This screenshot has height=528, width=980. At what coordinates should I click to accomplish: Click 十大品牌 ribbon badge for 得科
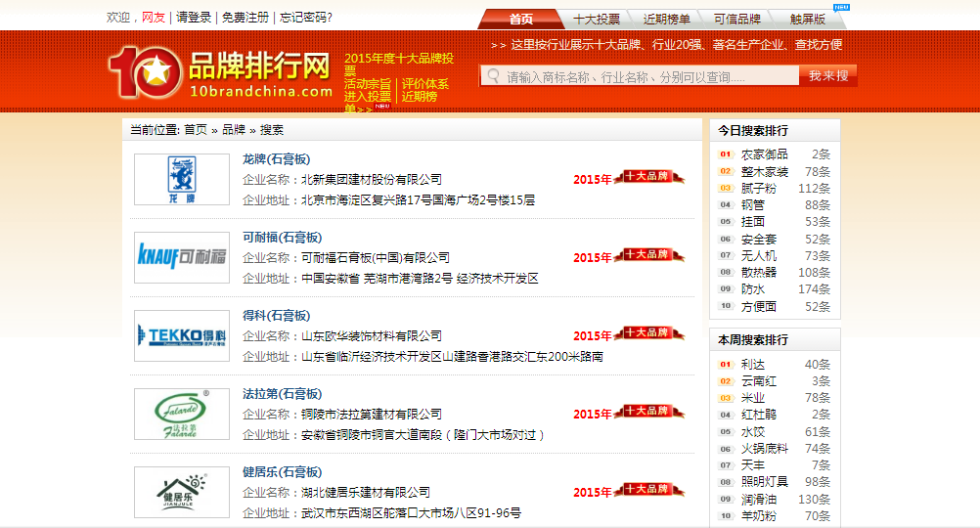click(649, 333)
